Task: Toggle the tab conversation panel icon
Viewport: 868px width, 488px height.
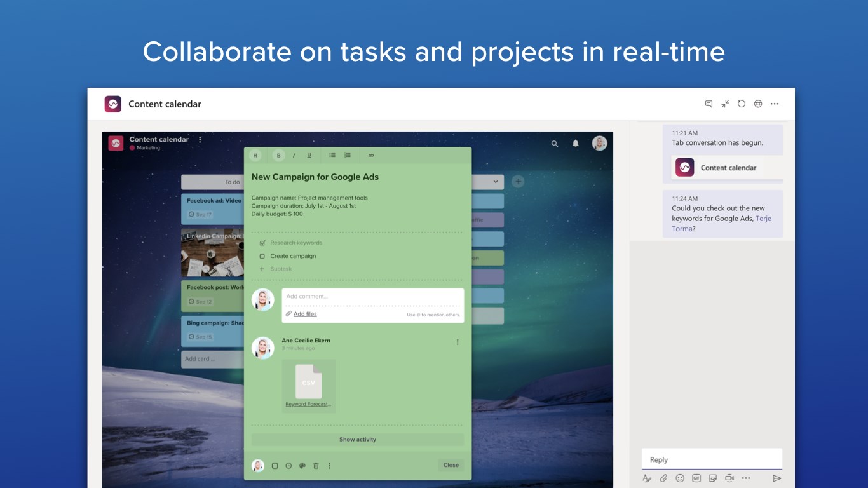Action: [709, 104]
